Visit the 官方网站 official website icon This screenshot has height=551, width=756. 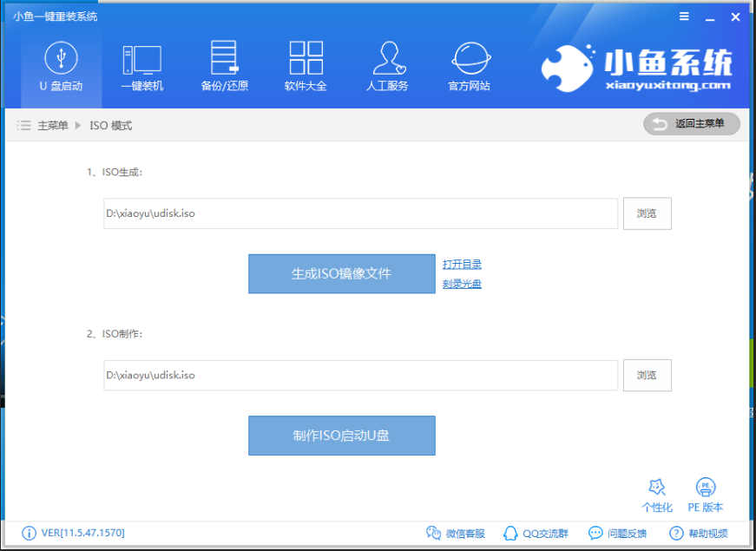coord(469,67)
